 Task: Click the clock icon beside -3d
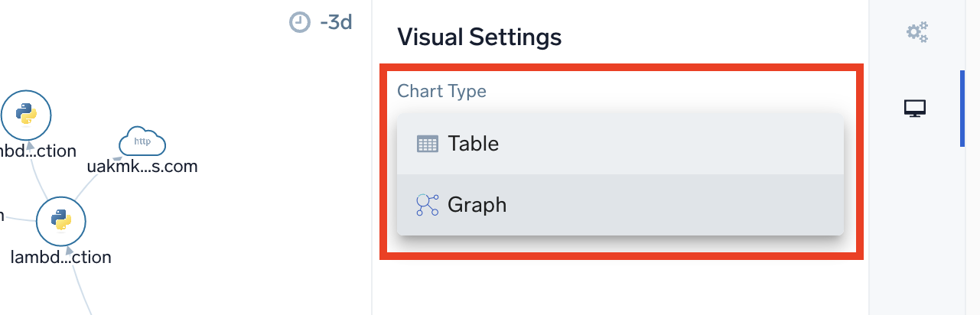(x=300, y=22)
